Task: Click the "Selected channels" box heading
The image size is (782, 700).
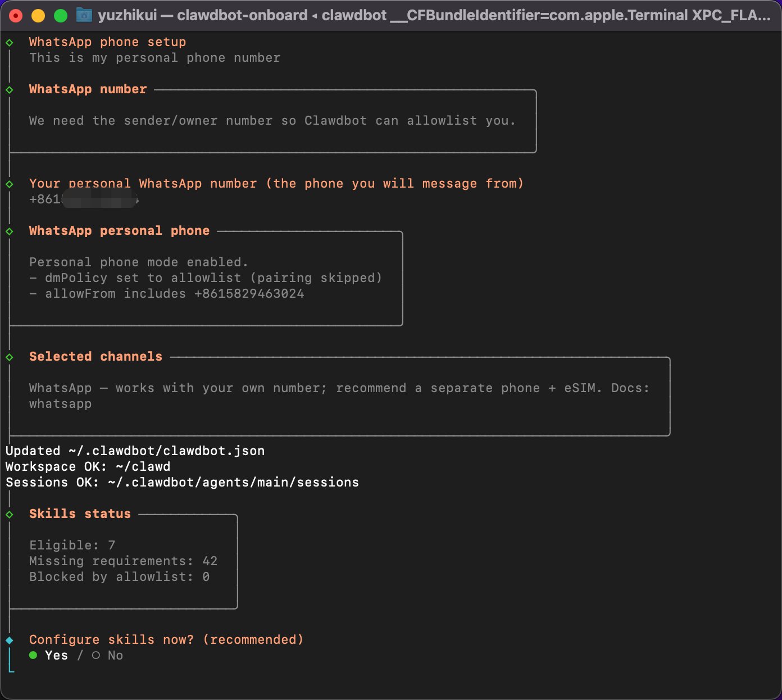Action: (96, 357)
